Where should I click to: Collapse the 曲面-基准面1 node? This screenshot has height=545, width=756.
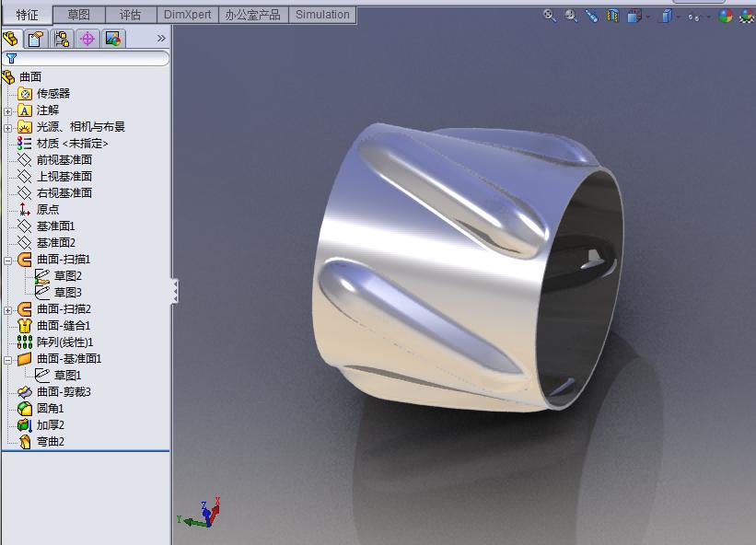pos(7,360)
